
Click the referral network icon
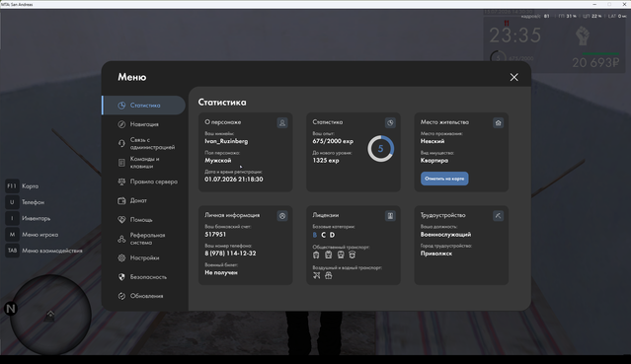[x=121, y=239]
